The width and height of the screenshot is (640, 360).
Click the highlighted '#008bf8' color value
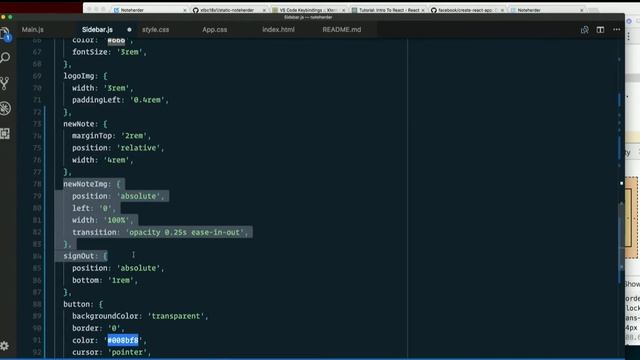click(123, 340)
